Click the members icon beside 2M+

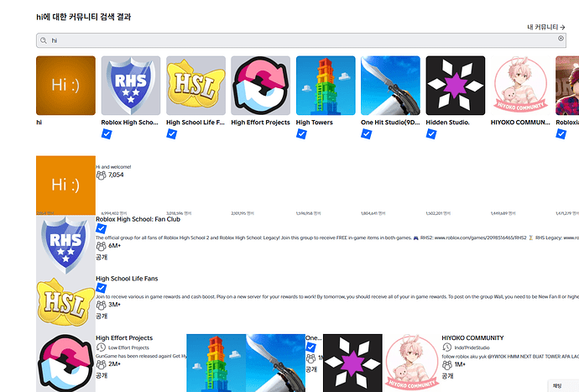coord(101,364)
